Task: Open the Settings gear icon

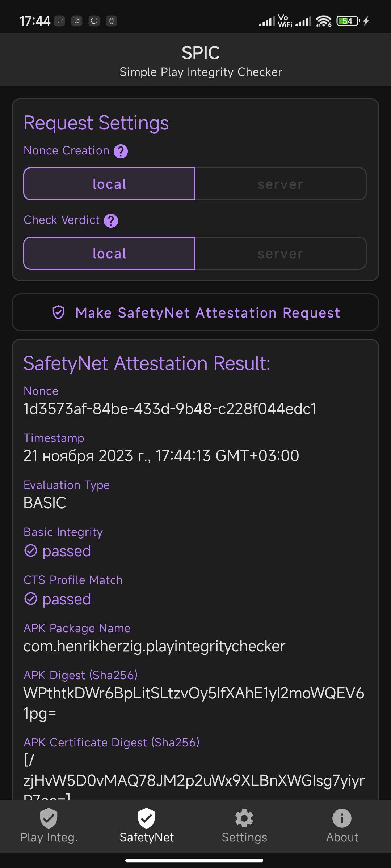Action: click(x=244, y=818)
